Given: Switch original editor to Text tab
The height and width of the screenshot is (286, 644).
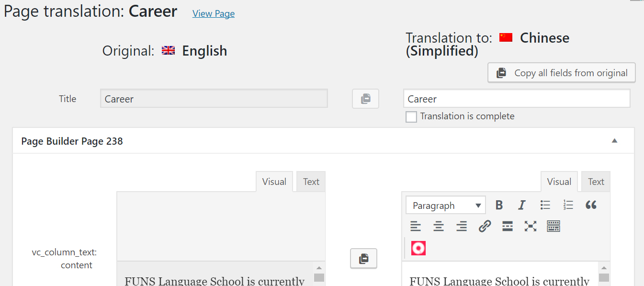Looking at the screenshot, I should (311, 182).
